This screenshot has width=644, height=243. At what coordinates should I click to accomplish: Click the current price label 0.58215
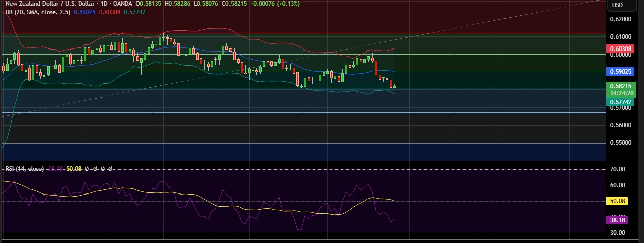pos(621,86)
